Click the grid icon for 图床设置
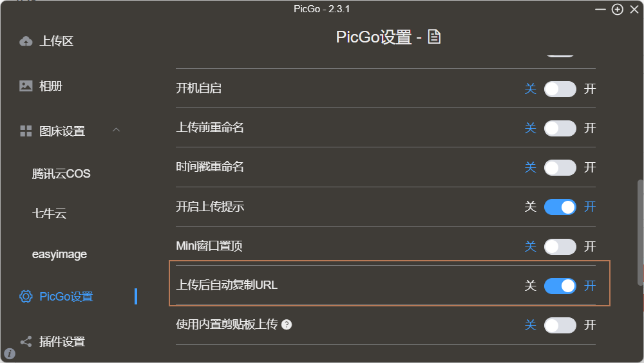The image size is (644, 363). point(26,131)
